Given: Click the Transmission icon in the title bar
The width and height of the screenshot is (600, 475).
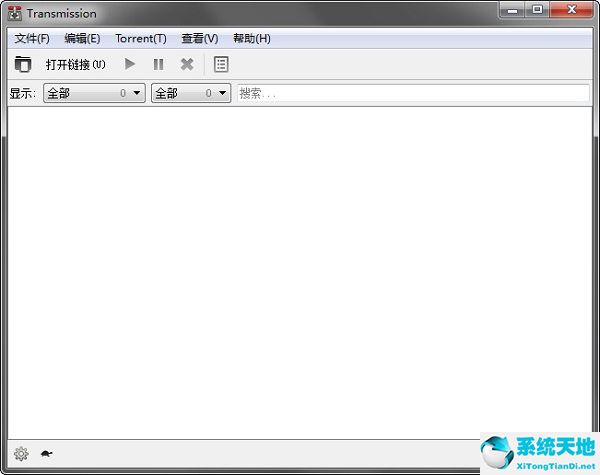Looking at the screenshot, I should [15, 13].
